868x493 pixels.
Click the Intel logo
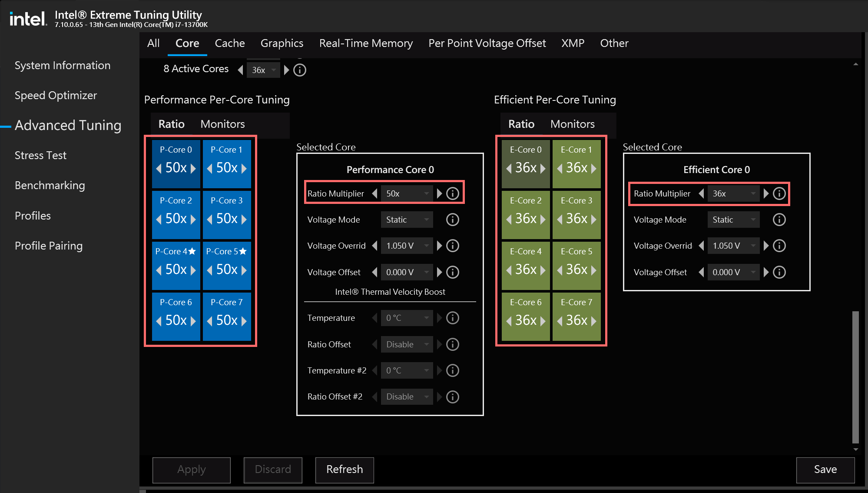28,19
